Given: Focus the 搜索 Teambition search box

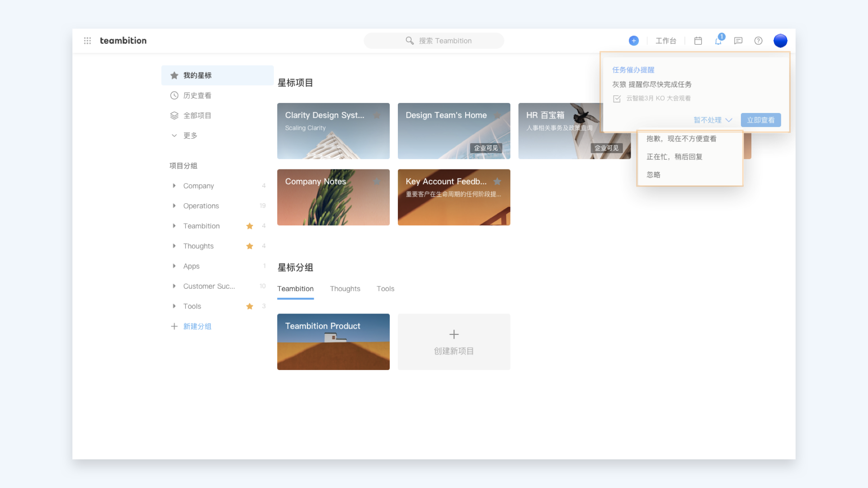Looking at the screenshot, I should tap(434, 41).
